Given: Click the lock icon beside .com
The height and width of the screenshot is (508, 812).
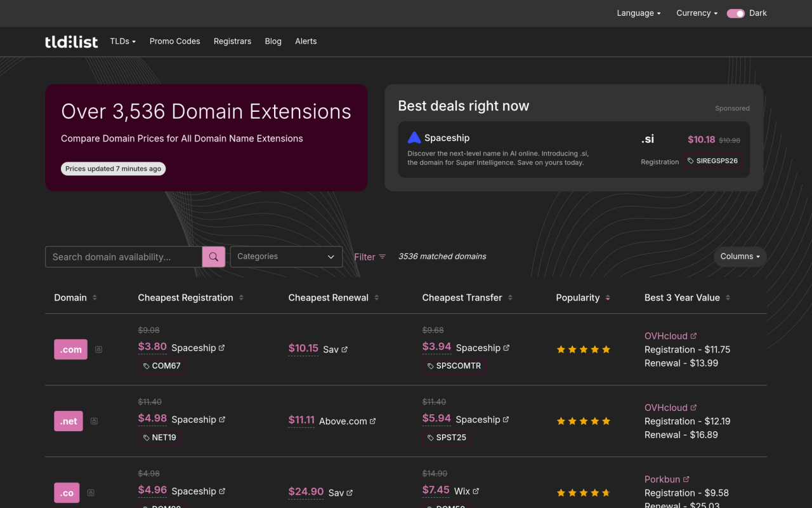Looking at the screenshot, I should click(x=98, y=349).
